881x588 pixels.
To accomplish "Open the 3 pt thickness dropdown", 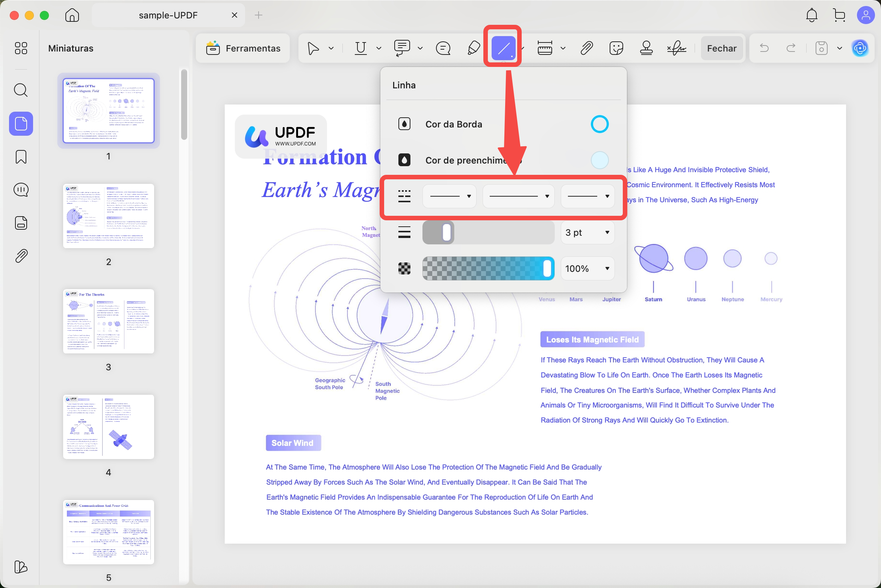I will pos(587,233).
